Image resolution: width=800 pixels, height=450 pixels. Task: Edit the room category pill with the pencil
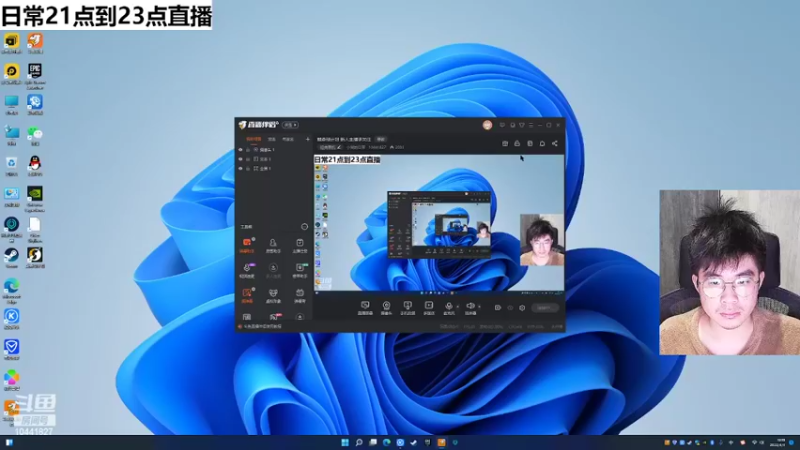coord(330,147)
